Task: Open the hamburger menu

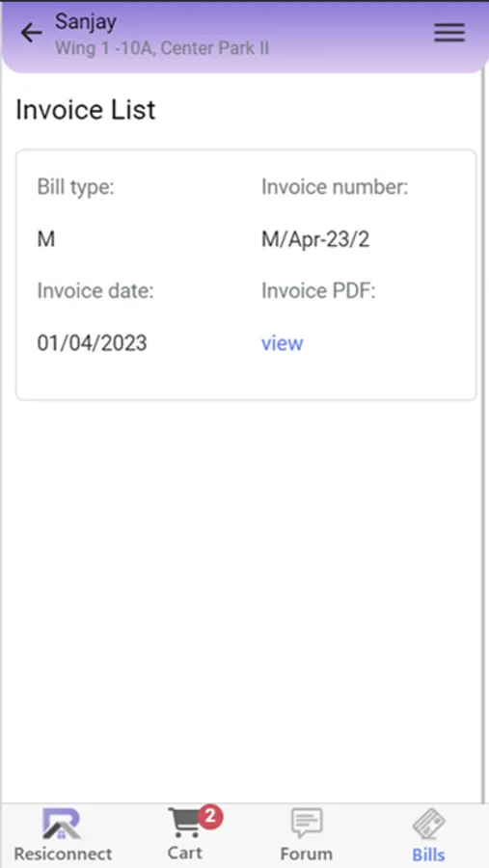Action: tap(449, 33)
